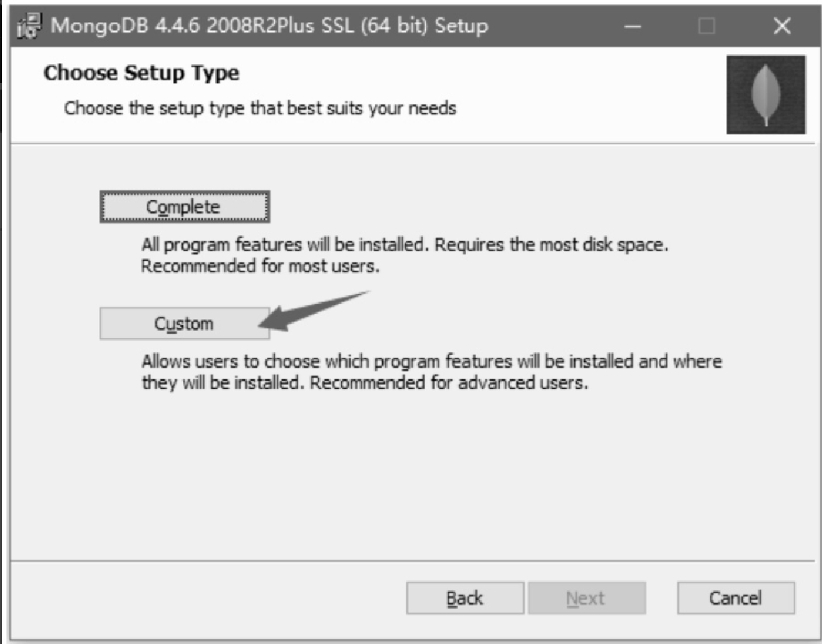Go Back to the previous setup step
Screen dimensions: 822x644
click(465, 598)
